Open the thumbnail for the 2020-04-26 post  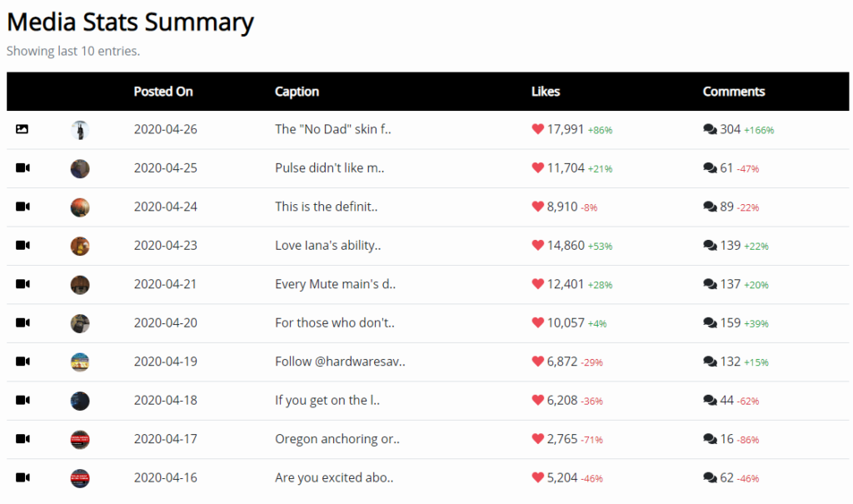[80, 130]
